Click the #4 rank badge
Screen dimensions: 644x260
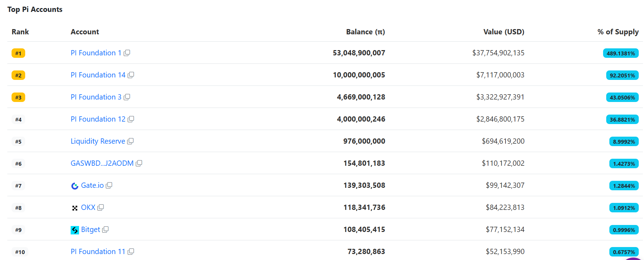click(18, 119)
